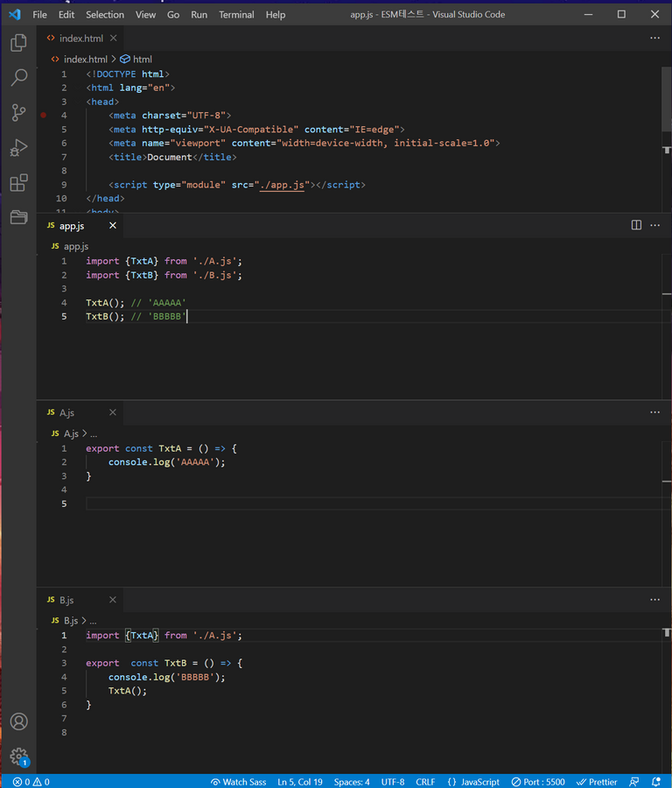Click the VS Code logo icon
The width and height of the screenshot is (672, 788).
point(15,15)
